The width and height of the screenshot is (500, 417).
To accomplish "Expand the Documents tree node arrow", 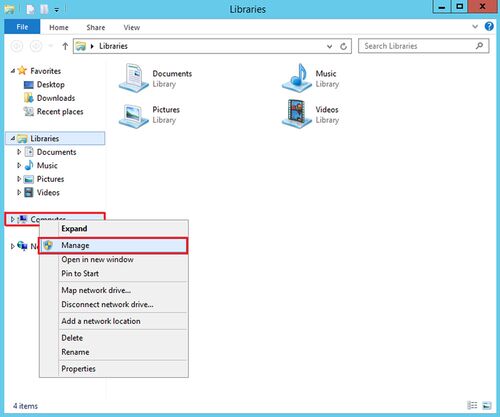I will tap(19, 152).
